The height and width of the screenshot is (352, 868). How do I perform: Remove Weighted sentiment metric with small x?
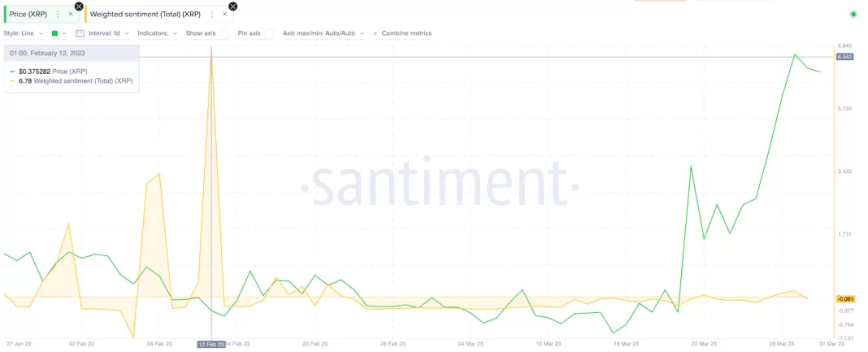click(225, 14)
